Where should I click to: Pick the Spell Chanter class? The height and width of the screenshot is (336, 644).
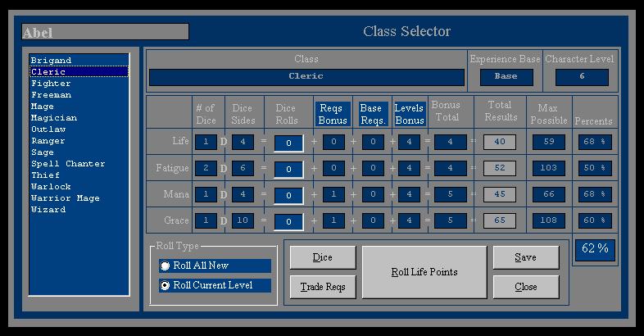(68, 164)
